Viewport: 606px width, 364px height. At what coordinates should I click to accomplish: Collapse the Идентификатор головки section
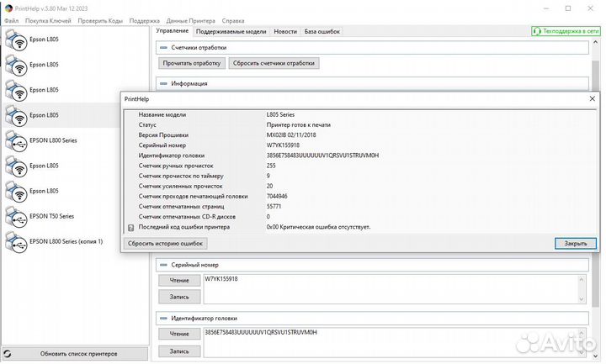click(x=163, y=318)
